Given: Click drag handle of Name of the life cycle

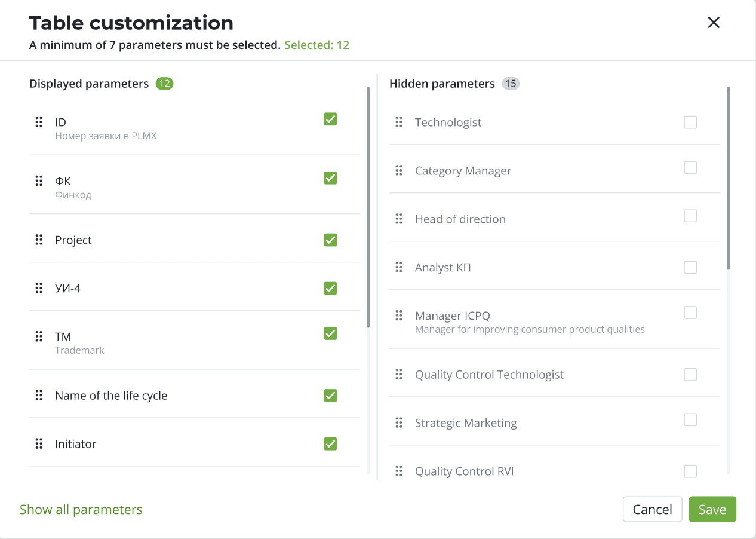Looking at the screenshot, I should [39, 395].
